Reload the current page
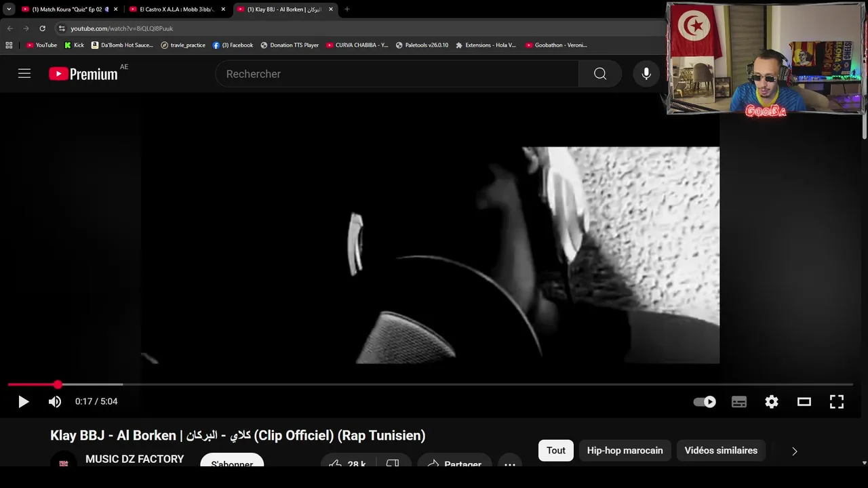 pyautogui.click(x=42, y=28)
